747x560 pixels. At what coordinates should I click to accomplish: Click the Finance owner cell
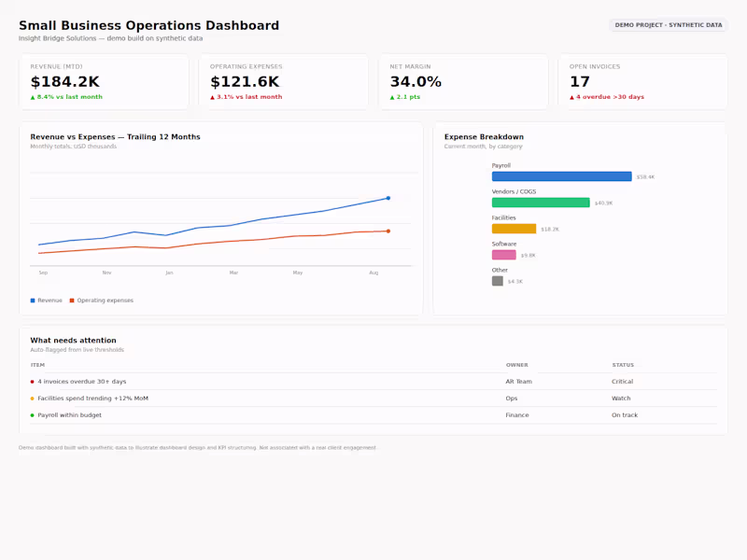517,415
